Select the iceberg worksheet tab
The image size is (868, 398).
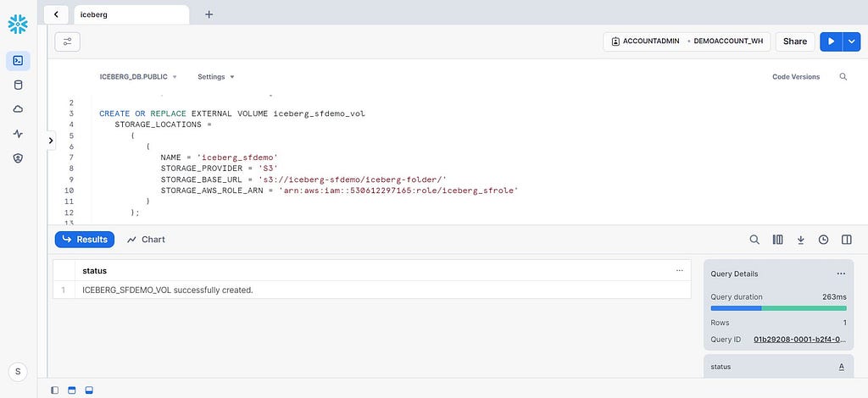(x=131, y=15)
